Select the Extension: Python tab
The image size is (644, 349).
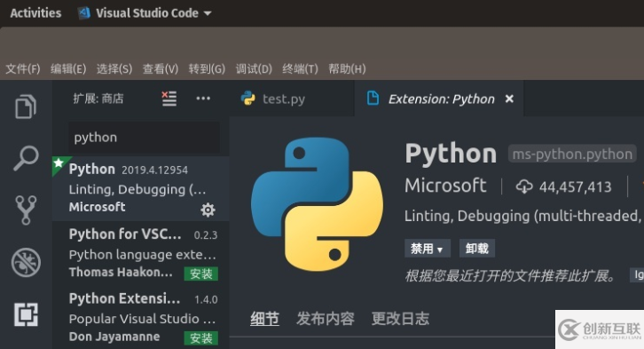pyautogui.click(x=438, y=99)
